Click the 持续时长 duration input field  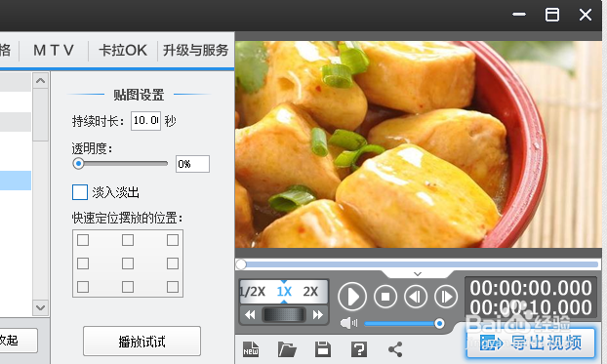click(x=145, y=120)
